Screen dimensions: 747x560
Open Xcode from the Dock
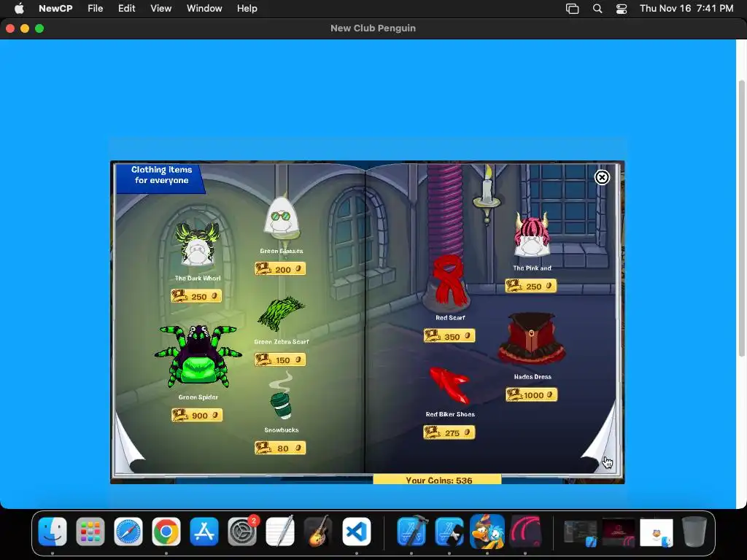[411, 531]
